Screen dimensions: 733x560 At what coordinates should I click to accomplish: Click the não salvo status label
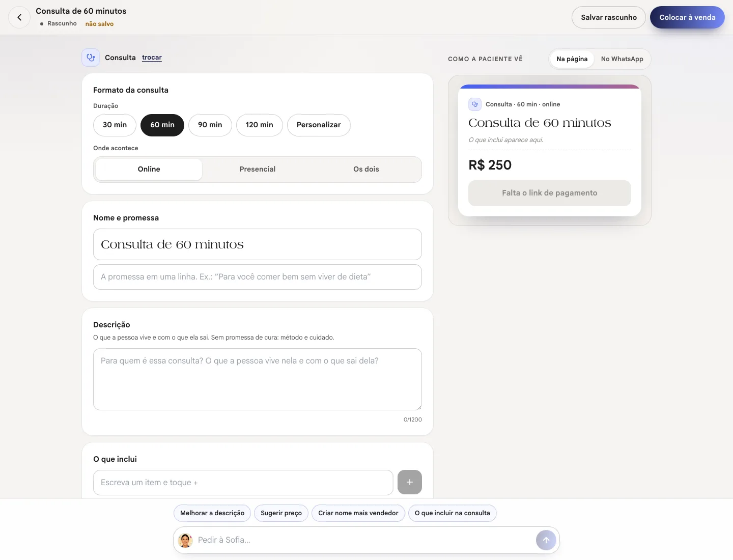[99, 24]
